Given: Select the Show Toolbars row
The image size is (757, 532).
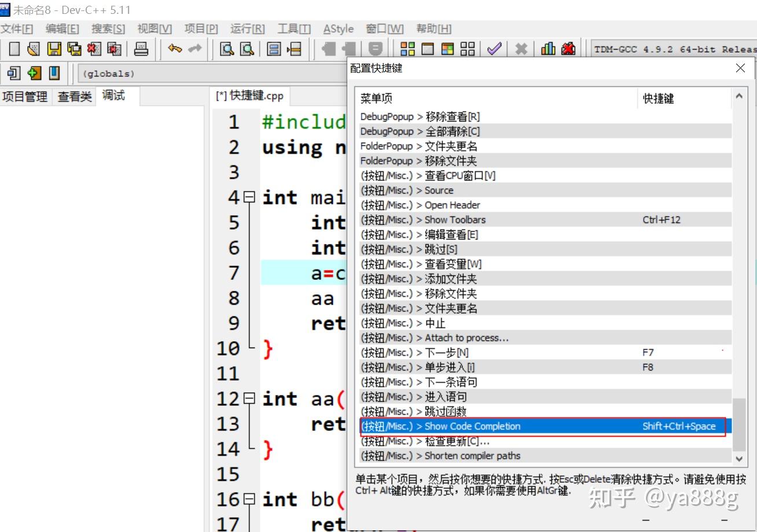Looking at the screenshot, I should tap(545, 220).
